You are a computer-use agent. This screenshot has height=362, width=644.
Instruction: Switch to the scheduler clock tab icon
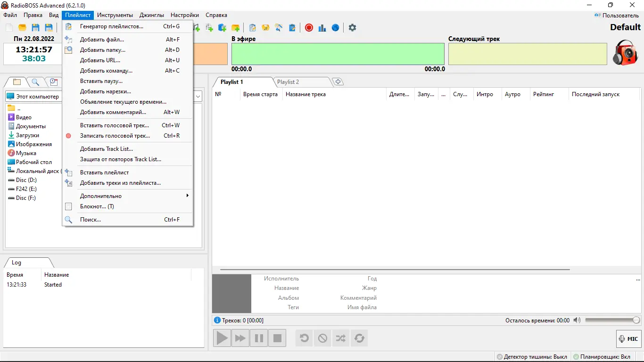(x=53, y=82)
